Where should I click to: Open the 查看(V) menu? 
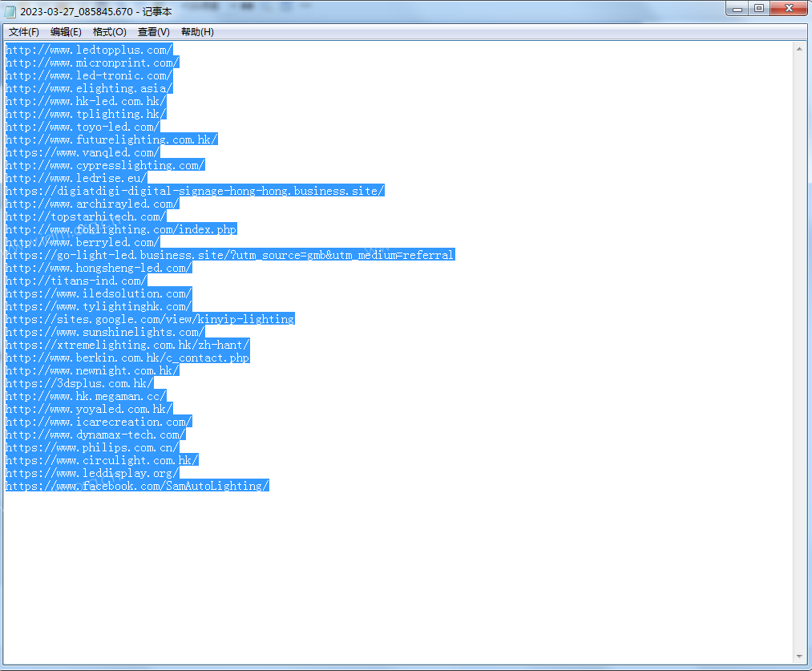154,32
